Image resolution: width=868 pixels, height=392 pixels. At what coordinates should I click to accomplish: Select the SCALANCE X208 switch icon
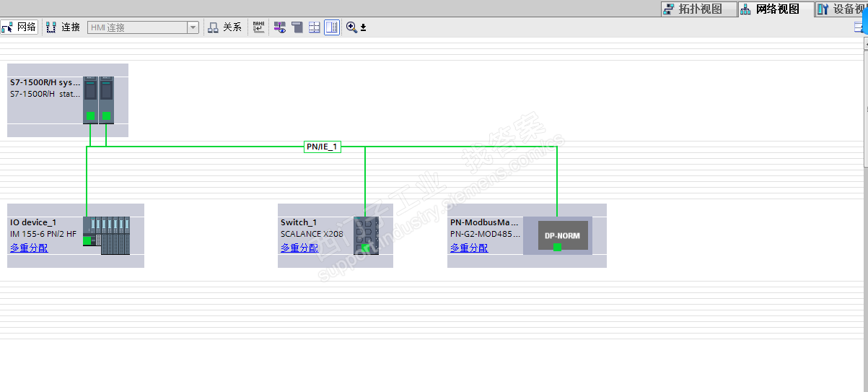[366, 235]
